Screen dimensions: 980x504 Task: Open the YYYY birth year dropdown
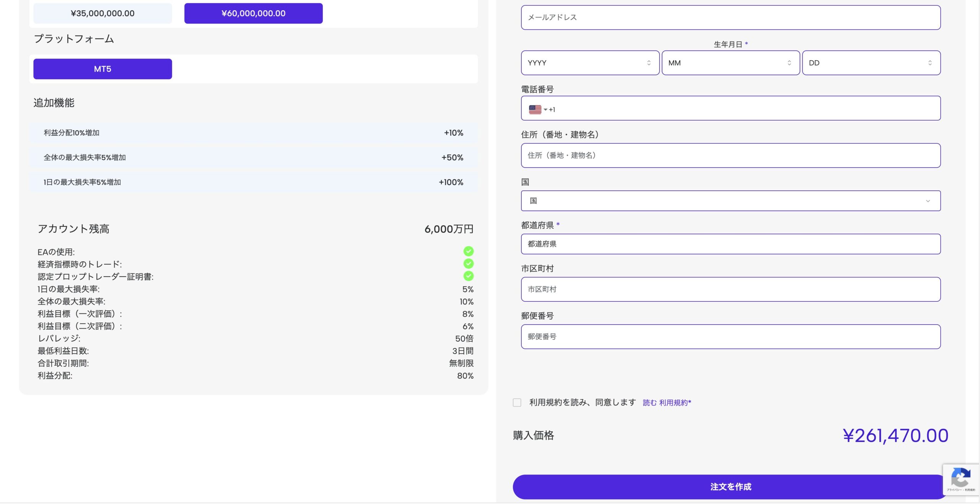coord(590,63)
